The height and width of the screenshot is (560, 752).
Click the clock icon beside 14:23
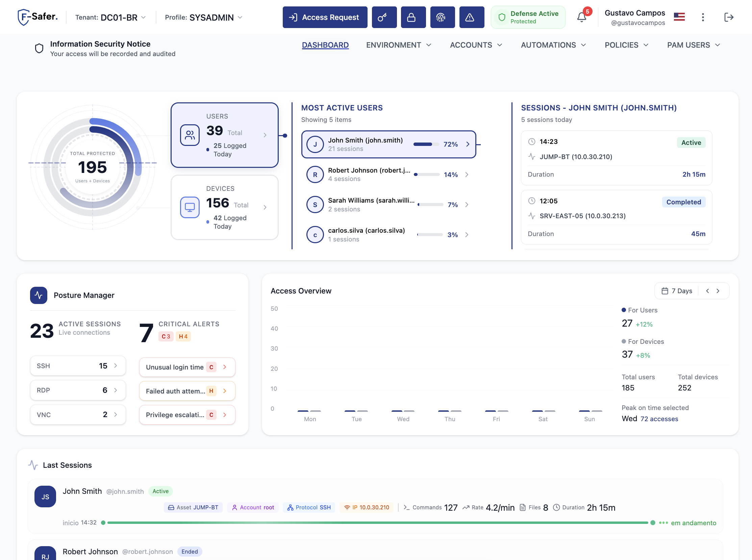[x=532, y=142]
